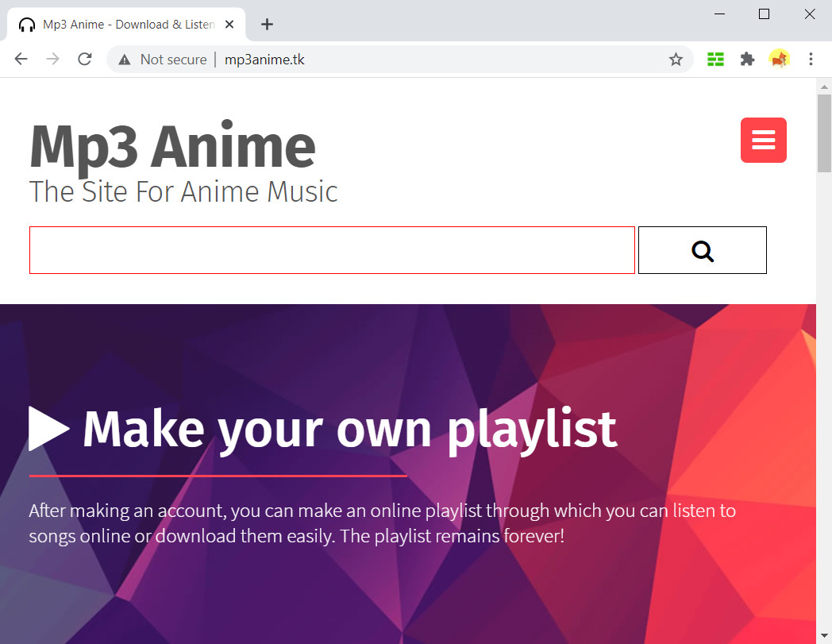The height and width of the screenshot is (644, 832).
Task: Open a new browser tab
Action: click(x=267, y=24)
